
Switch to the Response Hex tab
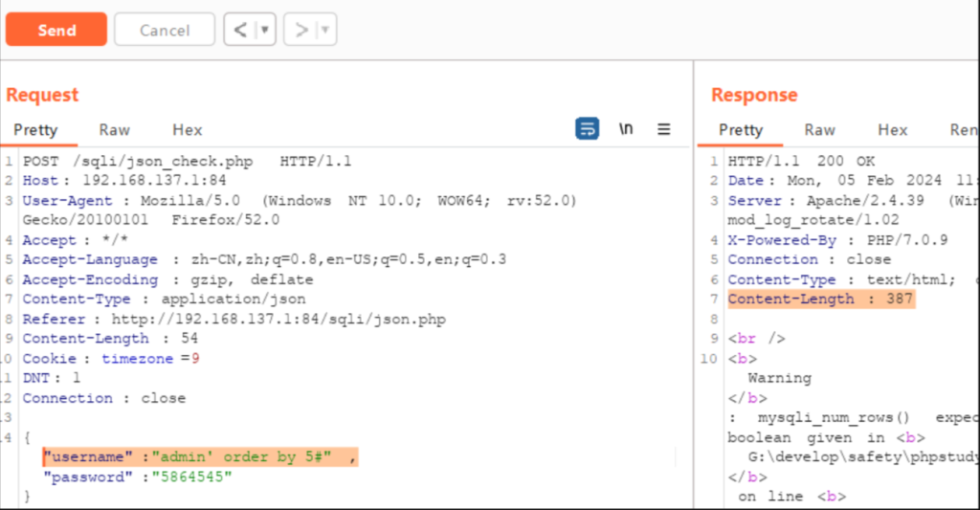click(893, 130)
